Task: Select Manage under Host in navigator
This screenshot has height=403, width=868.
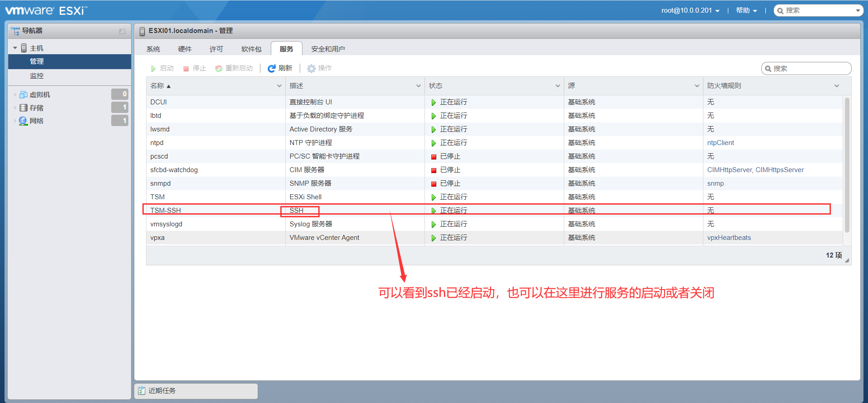Action: (70, 61)
